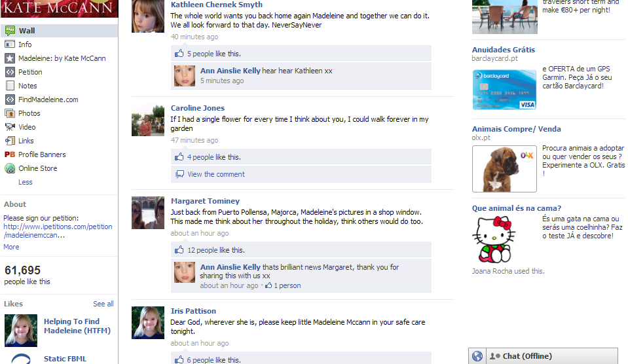Open the Links sidebar item
The image size is (628, 364).
[26, 141]
